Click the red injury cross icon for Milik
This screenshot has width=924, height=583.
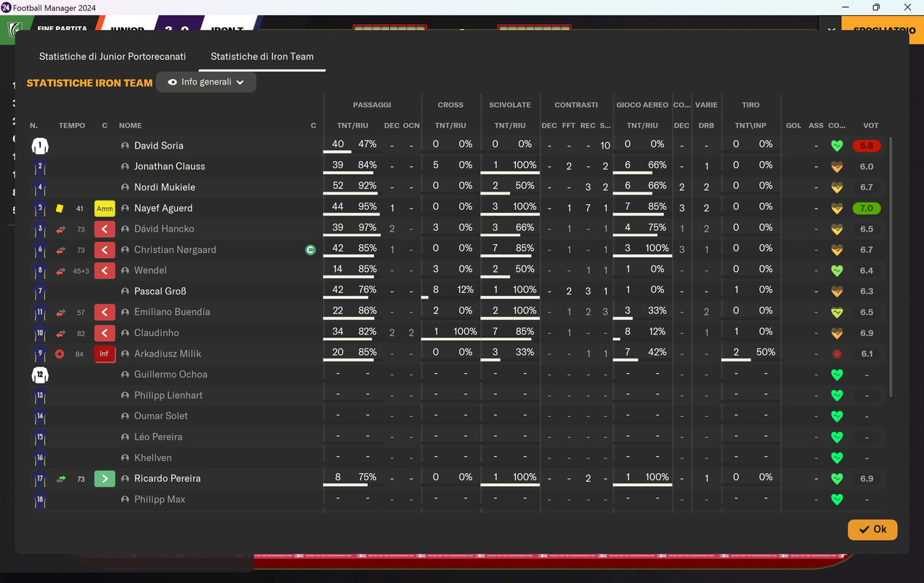60,354
